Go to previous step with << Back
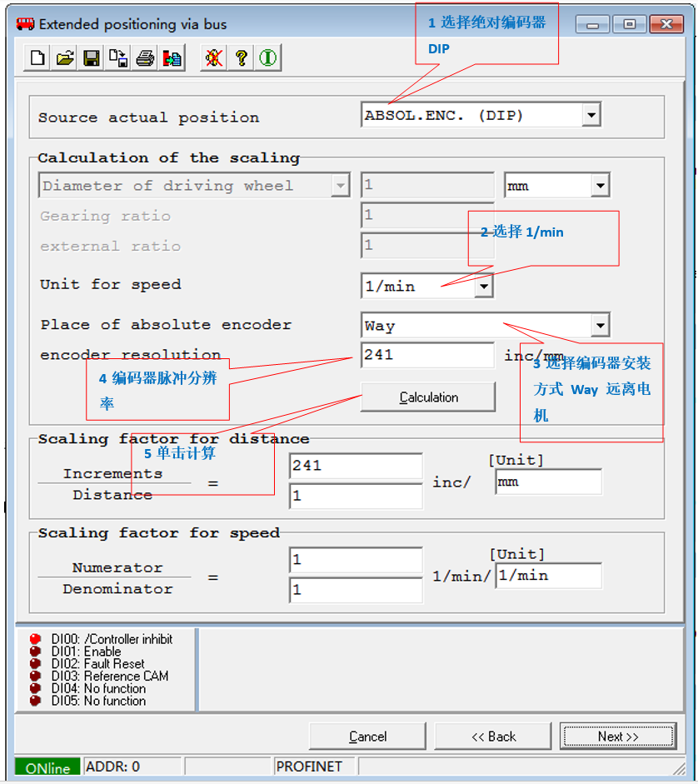Viewport: 698px width, 784px height. [492, 737]
